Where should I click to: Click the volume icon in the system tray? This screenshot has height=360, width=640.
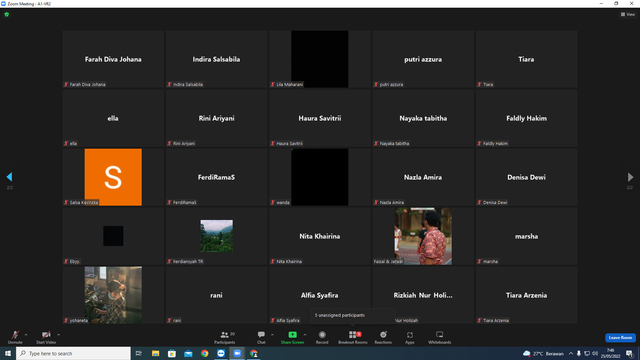(x=595, y=353)
